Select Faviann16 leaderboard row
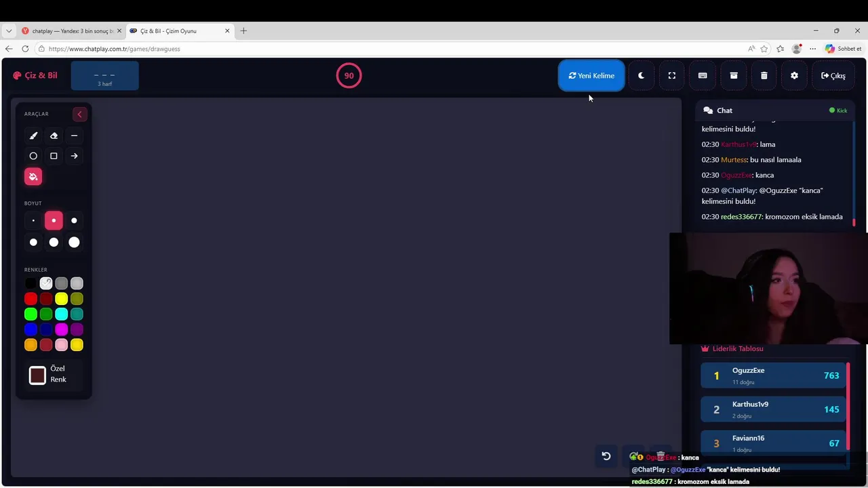Image resolution: width=868 pixels, height=488 pixels. 773,443
